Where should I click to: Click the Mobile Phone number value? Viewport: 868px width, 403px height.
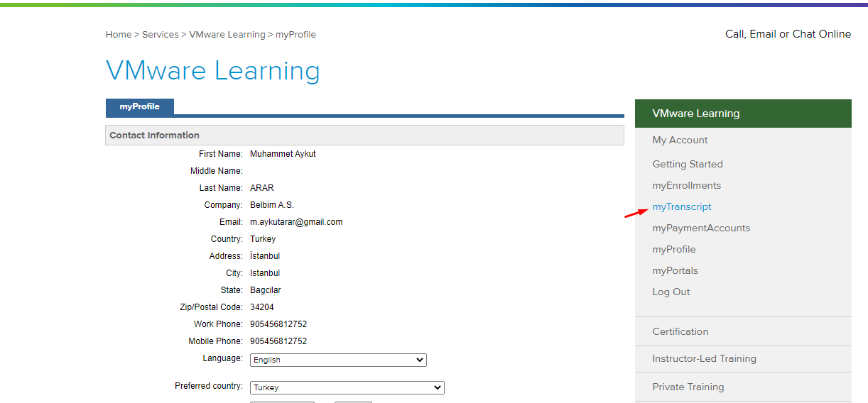tap(278, 341)
